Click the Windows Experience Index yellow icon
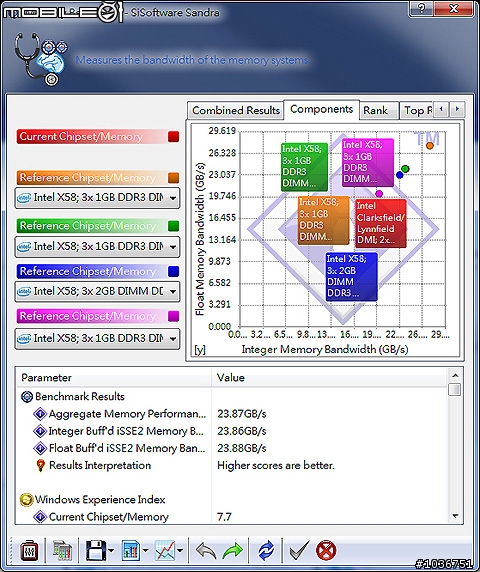Viewport: 480px width, 572px height. [26, 500]
